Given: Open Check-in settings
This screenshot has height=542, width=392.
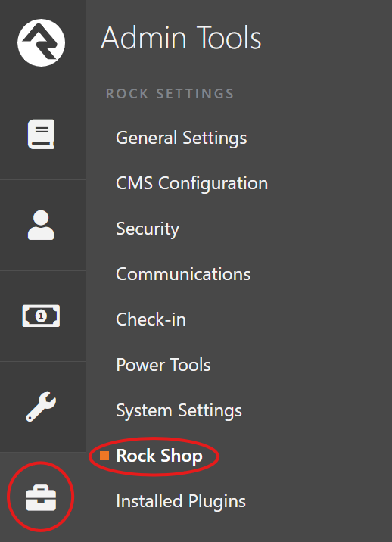Looking at the screenshot, I should tap(151, 319).
